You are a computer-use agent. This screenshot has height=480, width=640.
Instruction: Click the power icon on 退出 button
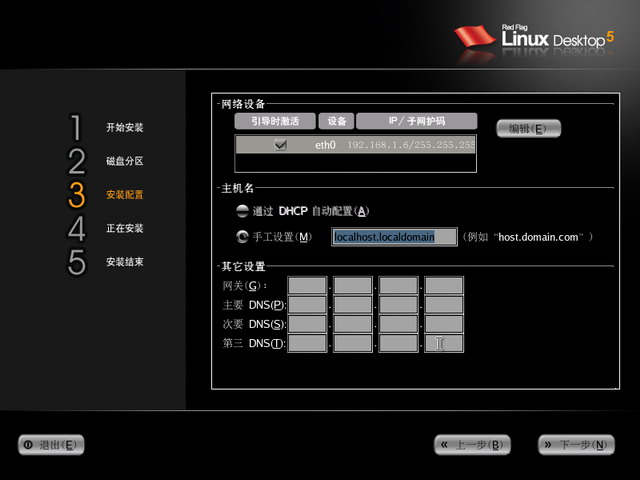click(28, 445)
